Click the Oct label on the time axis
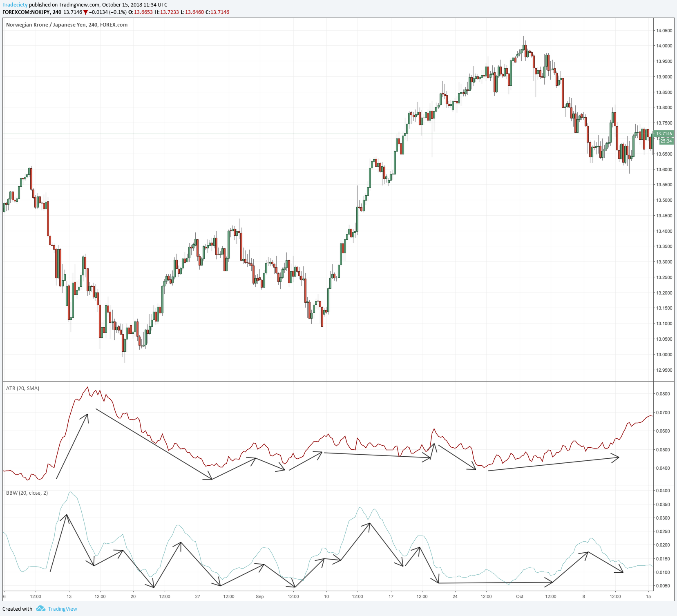 coord(520,596)
